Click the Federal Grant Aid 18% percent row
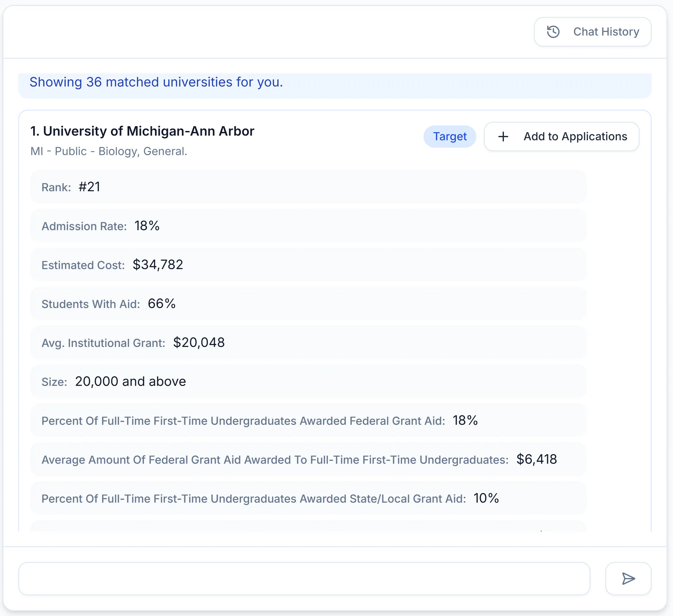Screen dimensions: 673x616 (308, 420)
